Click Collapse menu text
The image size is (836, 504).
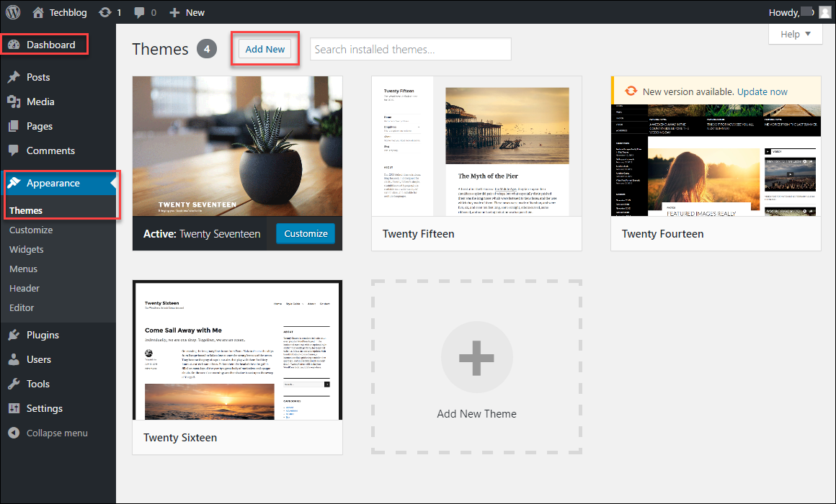tap(57, 433)
